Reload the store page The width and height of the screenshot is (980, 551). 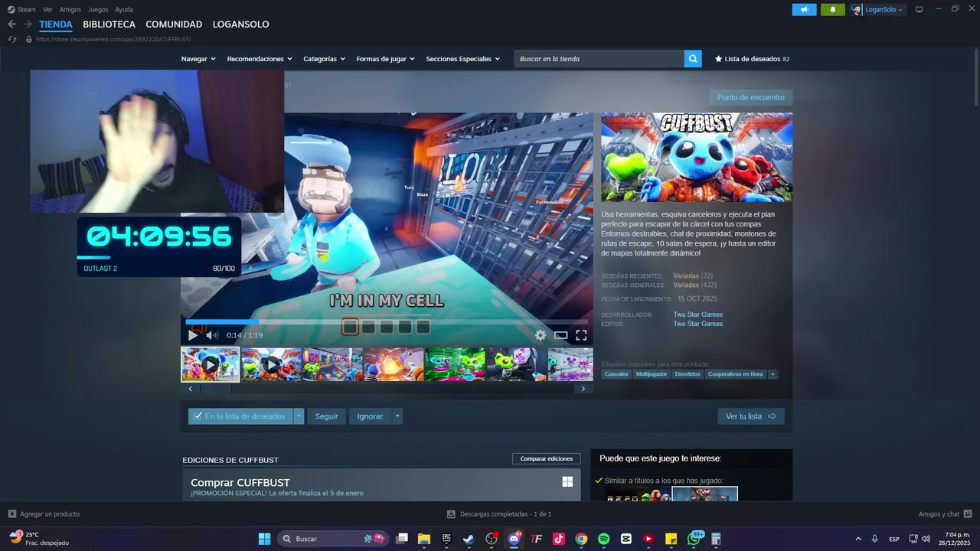(x=12, y=39)
